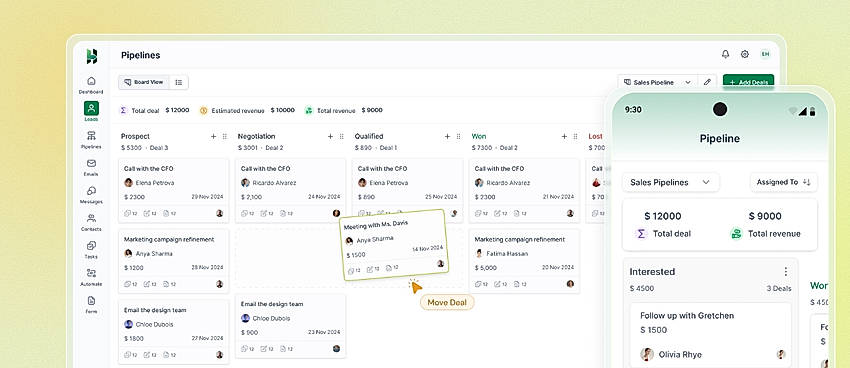Add a deal in the Negotiation column
Screen dimensions: 850x368
click(330, 137)
